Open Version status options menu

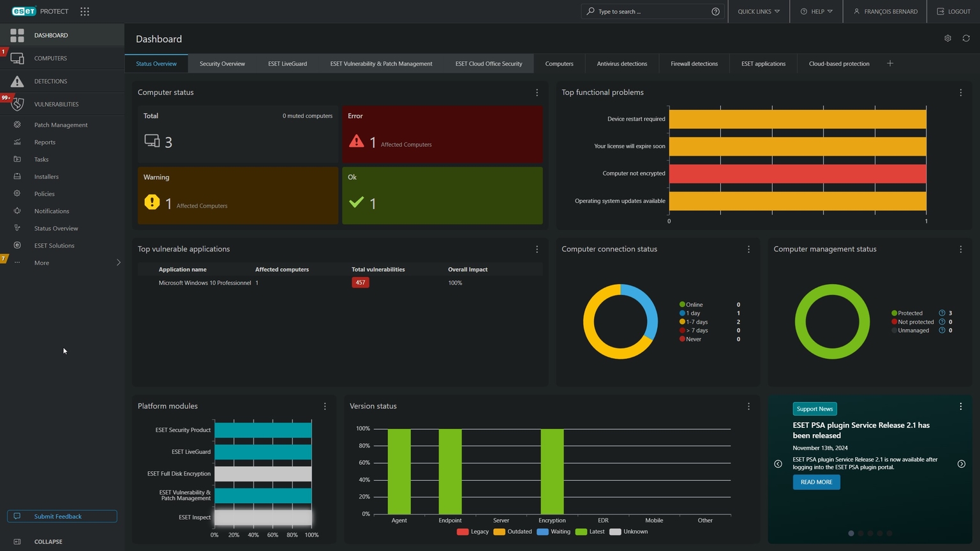(x=748, y=407)
